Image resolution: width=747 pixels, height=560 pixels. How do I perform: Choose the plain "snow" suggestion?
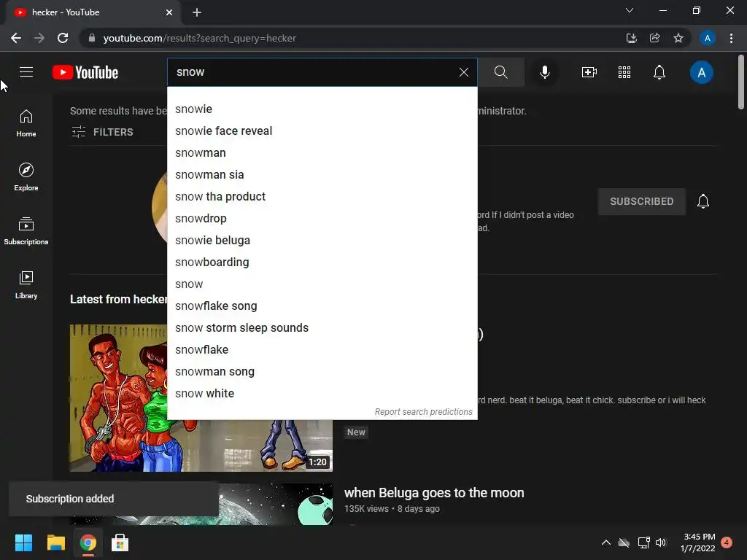(322, 284)
